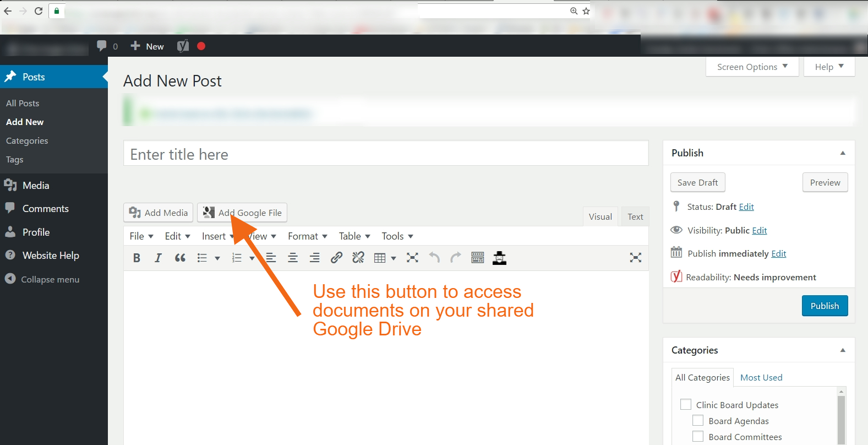Show the Most Used categories tab

click(761, 377)
